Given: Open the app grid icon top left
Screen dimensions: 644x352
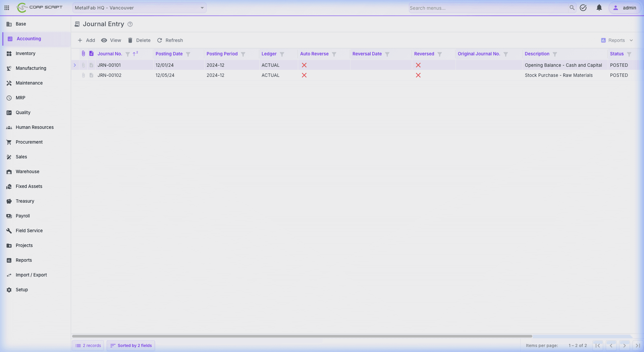Looking at the screenshot, I should [6, 8].
